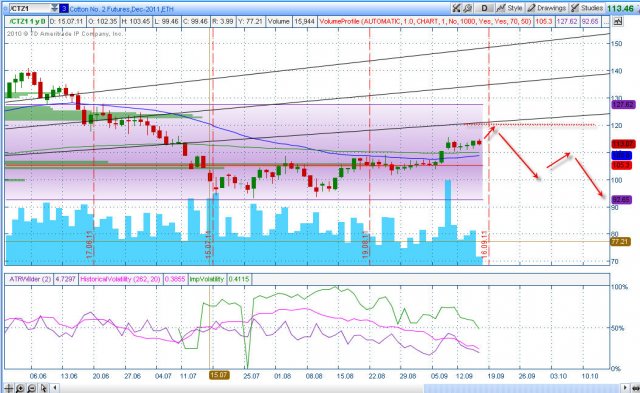The width and height of the screenshot is (640, 393).
Task: Click the 15.07 highlighted date marker
Action: click(219, 375)
